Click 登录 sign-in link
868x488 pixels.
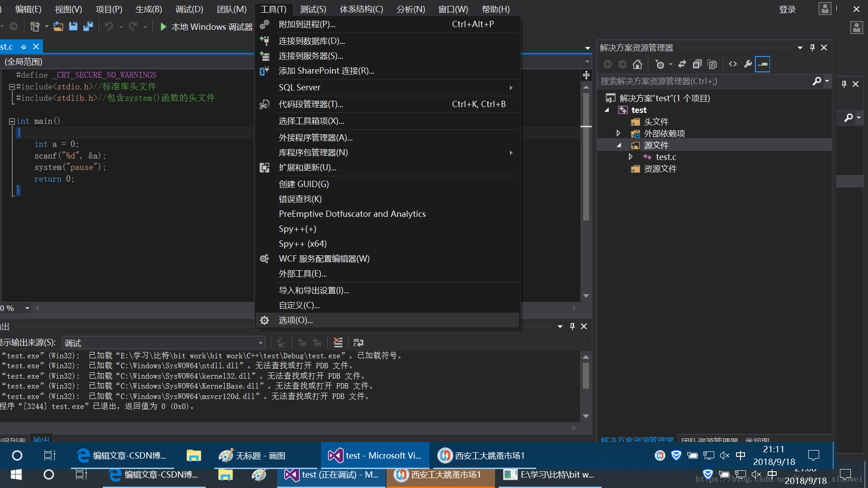point(787,9)
